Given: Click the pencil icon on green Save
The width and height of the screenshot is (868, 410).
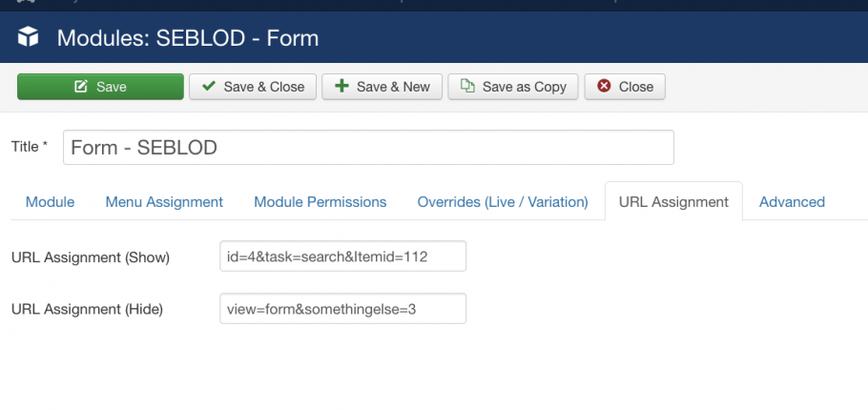Looking at the screenshot, I should (81, 87).
